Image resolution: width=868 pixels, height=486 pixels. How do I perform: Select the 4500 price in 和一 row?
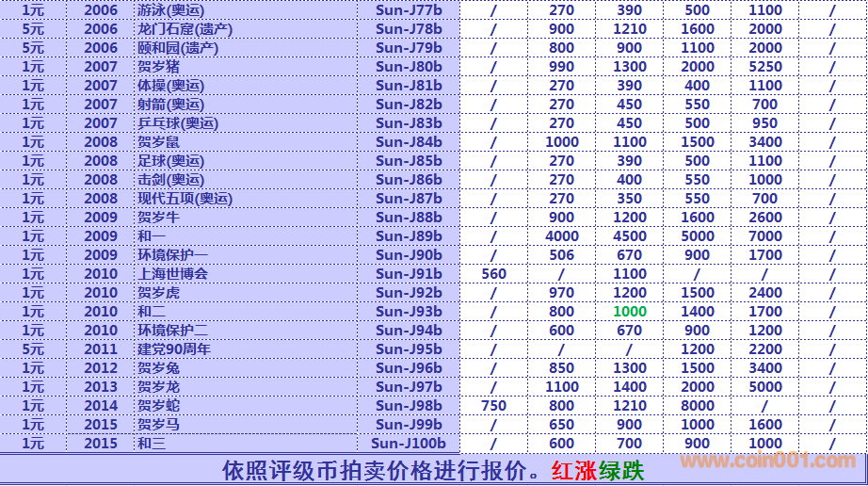pyautogui.click(x=630, y=236)
